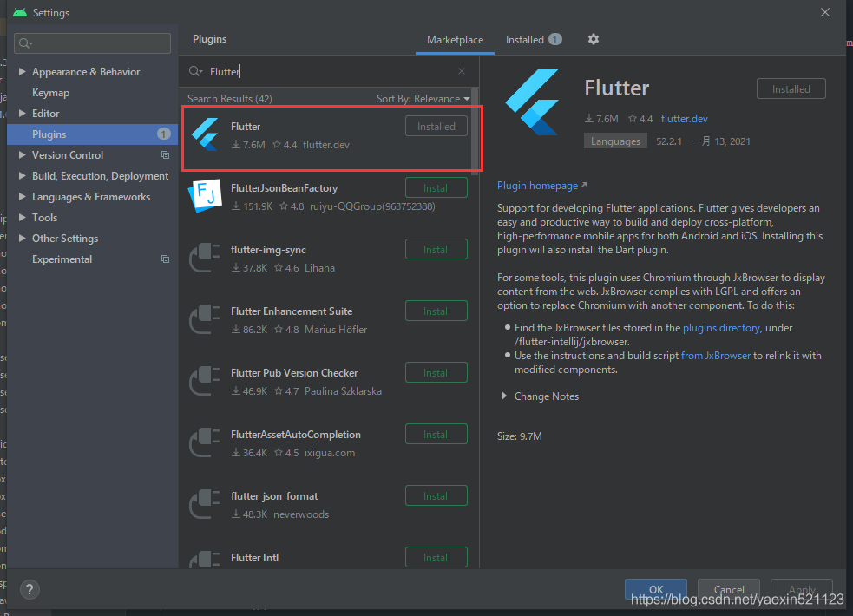This screenshot has height=616, width=853.
Task: Click the magnifier icon in plugin search
Action: pos(195,71)
